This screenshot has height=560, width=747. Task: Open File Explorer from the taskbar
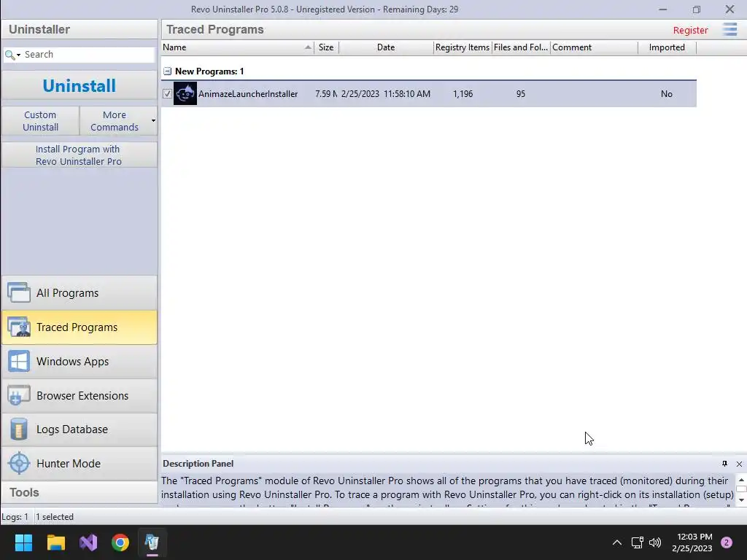point(55,542)
